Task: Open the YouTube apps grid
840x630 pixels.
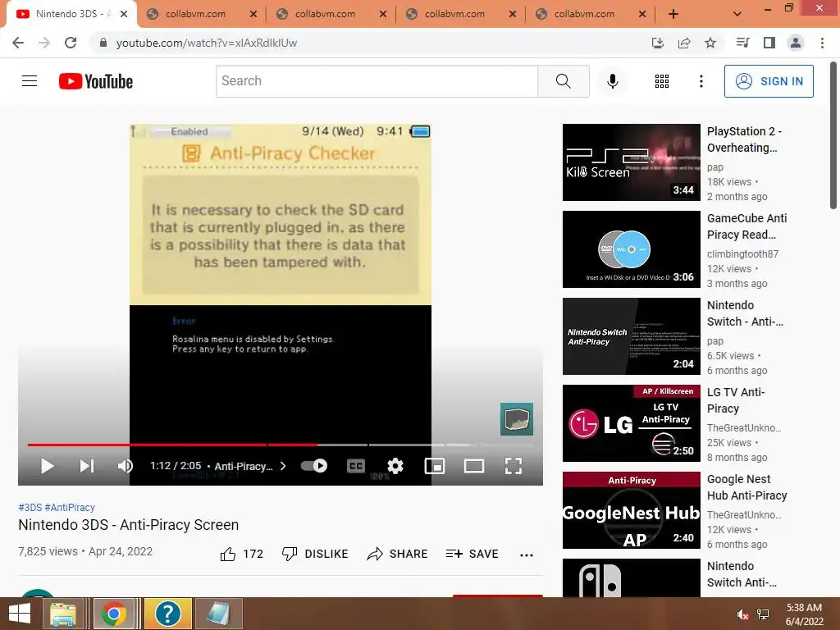Action: tap(662, 81)
